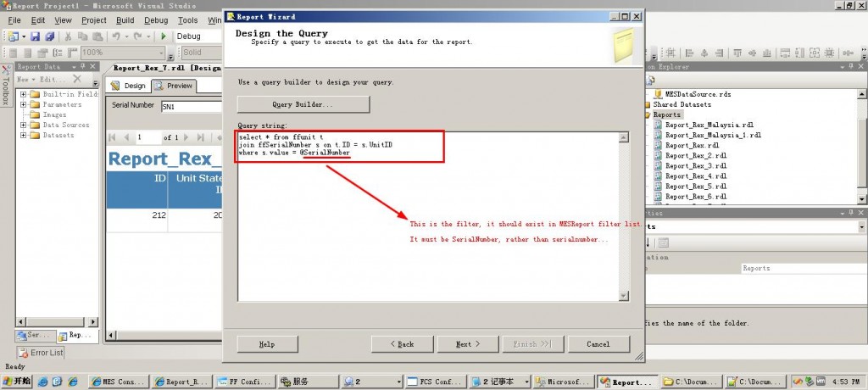Click the Align Lefts layout toolbar icon
The image size is (868, 390).
pyautogui.click(x=690, y=53)
